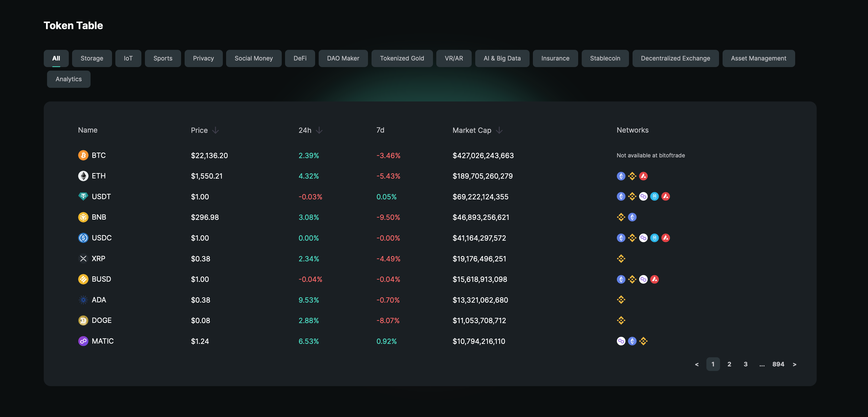Filter by Tokenized Gold category
This screenshot has width=868, height=417.
(x=402, y=58)
